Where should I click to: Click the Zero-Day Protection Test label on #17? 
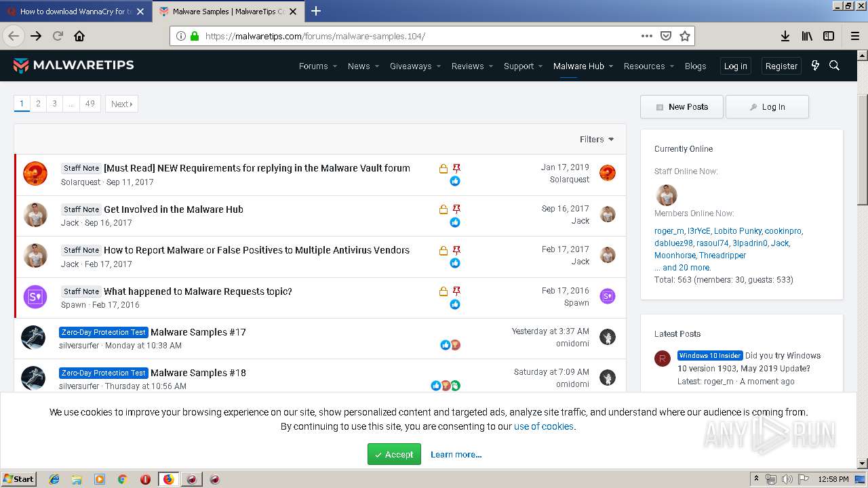coord(103,332)
